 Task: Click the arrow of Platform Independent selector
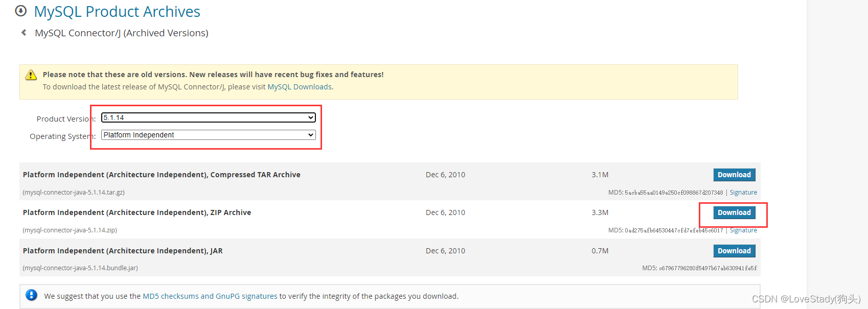[x=310, y=135]
